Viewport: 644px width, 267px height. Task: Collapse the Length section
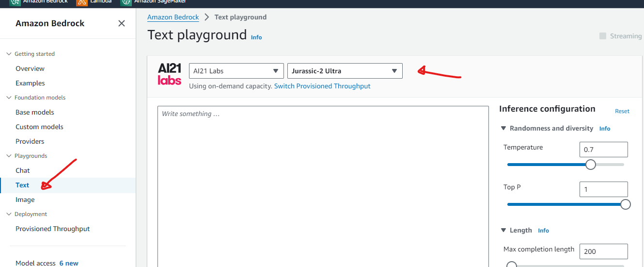pyautogui.click(x=503, y=231)
